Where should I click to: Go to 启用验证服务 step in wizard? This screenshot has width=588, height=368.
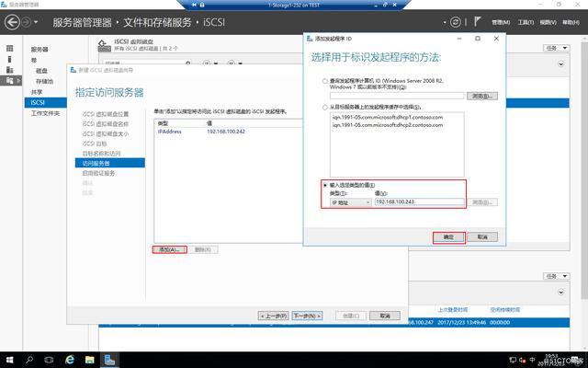(98, 173)
